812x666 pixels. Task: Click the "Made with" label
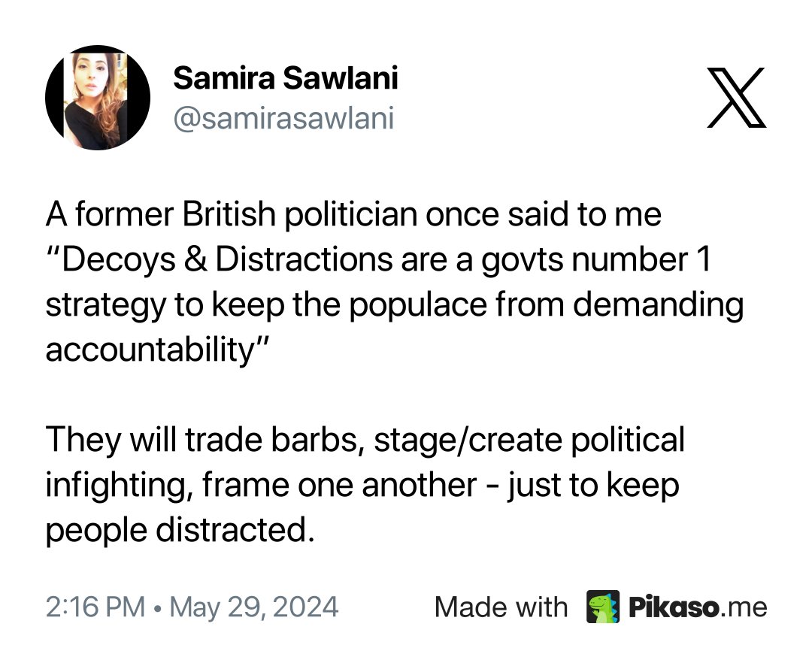tap(501, 607)
